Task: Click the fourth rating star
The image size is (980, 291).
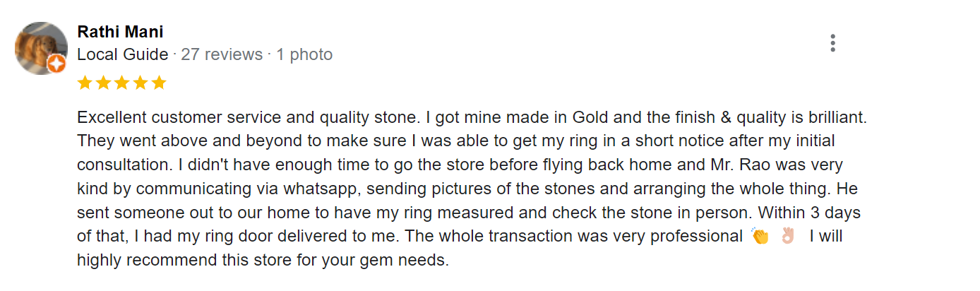Action: [x=140, y=83]
